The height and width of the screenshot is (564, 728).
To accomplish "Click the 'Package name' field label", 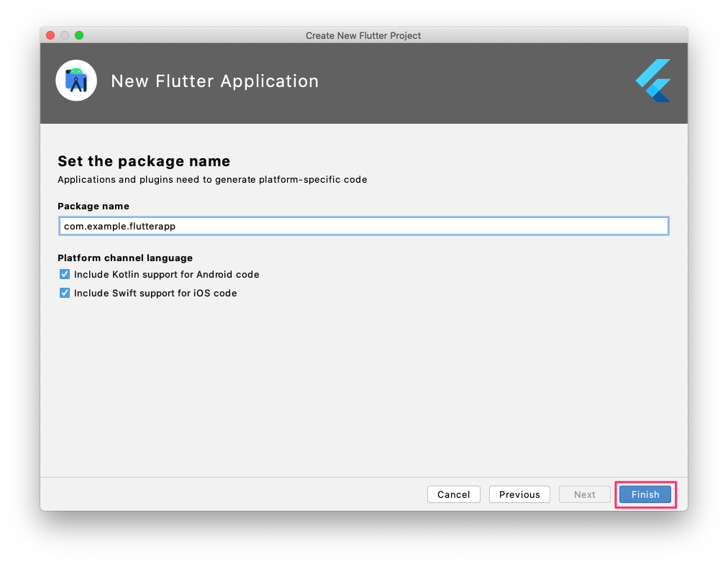I will [94, 206].
